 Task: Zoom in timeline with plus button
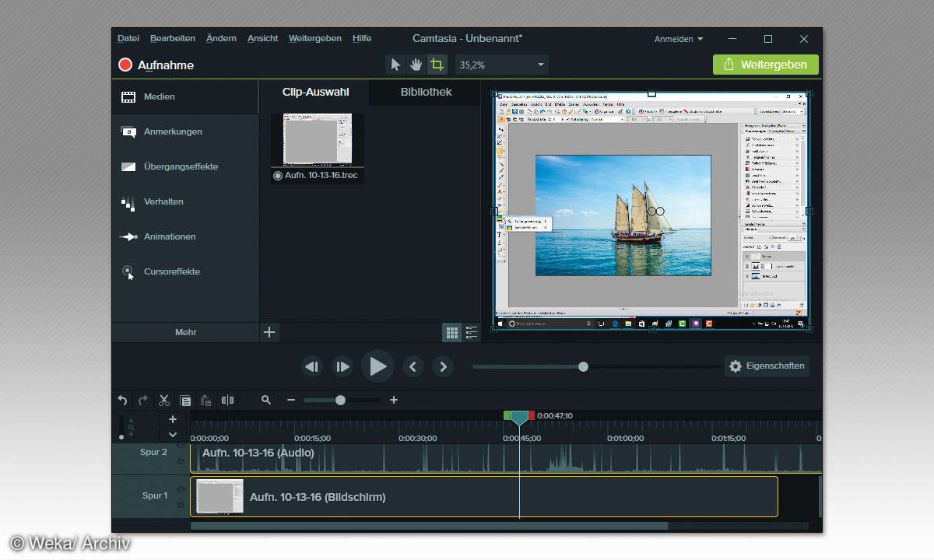click(394, 400)
